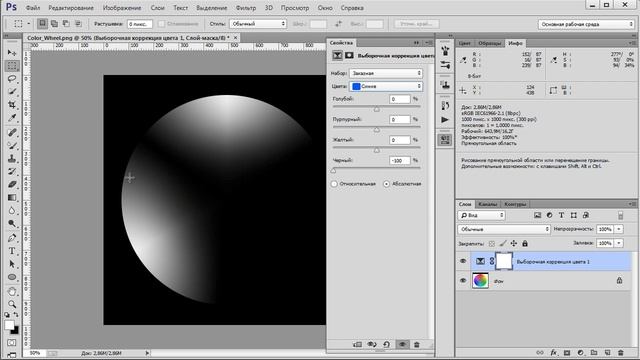Select the Lasso tool
Screen dimensions: 640x360
[x=12, y=78]
